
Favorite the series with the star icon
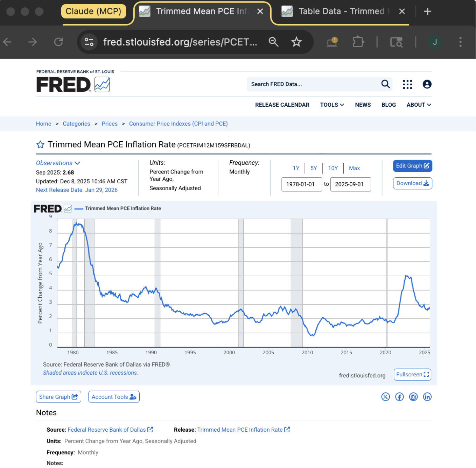40,144
